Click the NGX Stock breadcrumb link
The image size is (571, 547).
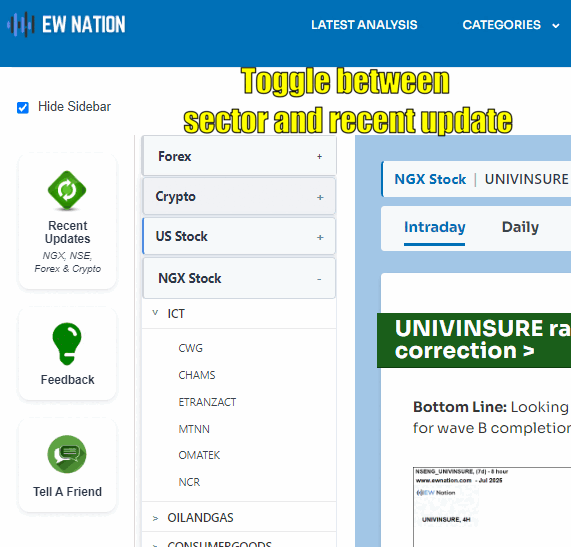tap(430, 179)
